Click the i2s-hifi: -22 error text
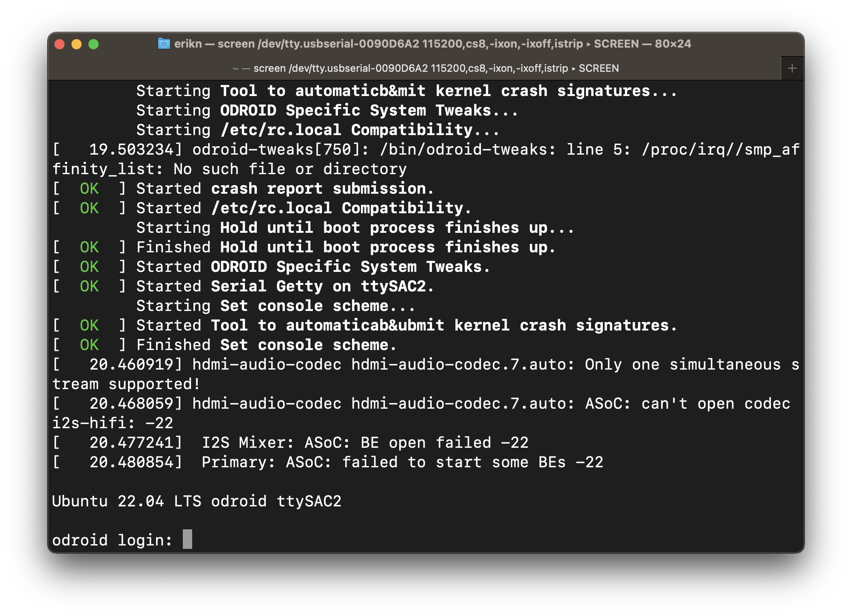This screenshot has height=616, width=852. tap(113, 423)
